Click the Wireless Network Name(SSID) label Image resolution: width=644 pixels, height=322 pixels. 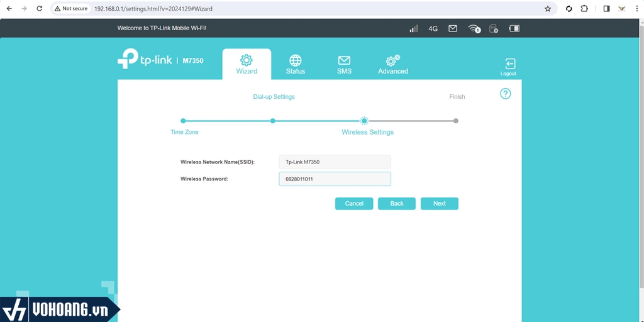[x=218, y=162]
